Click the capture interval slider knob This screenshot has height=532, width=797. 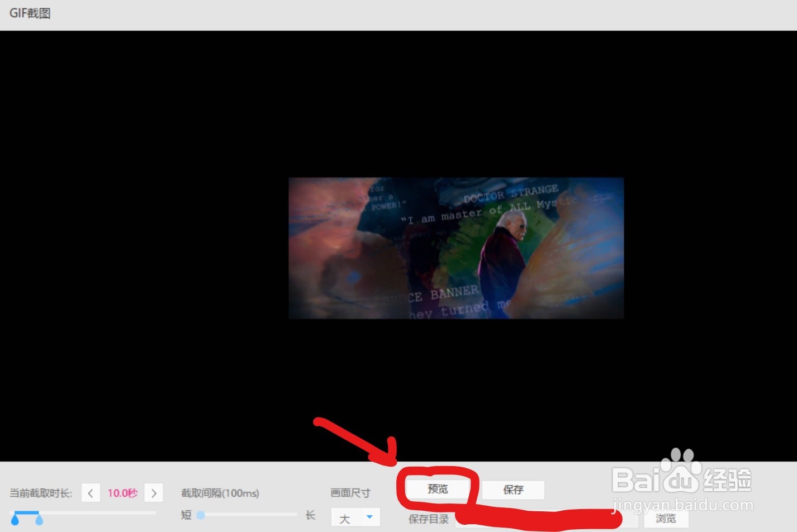point(201,515)
